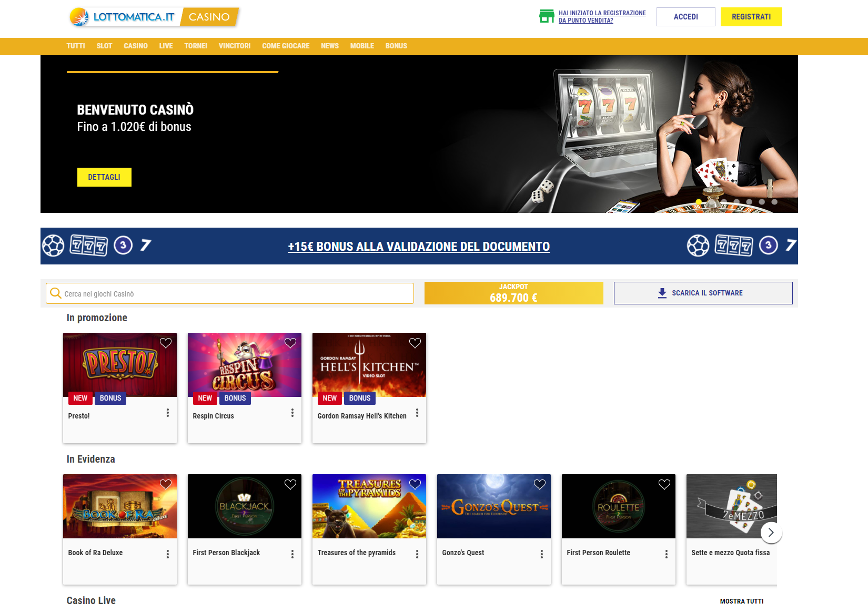Screen dimensions: 868x613
Task: Add Treasures of the pyramids to favorites
Action: pos(415,484)
